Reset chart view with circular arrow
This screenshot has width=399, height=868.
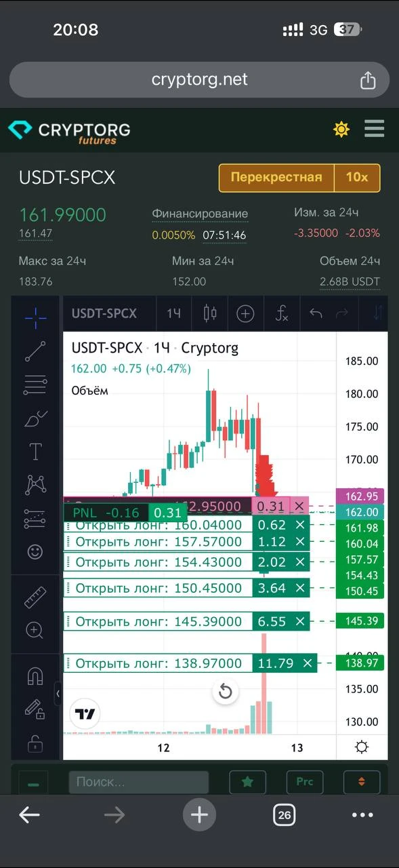(226, 692)
